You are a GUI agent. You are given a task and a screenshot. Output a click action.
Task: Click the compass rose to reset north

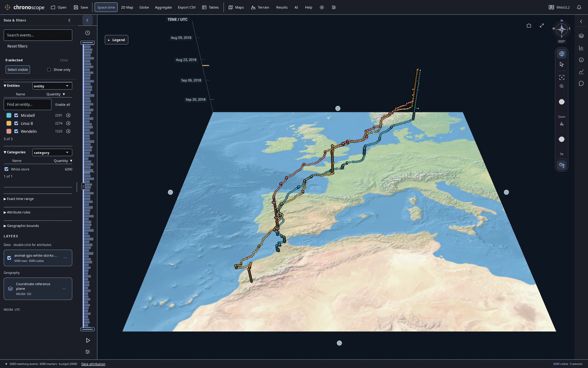point(561,29)
